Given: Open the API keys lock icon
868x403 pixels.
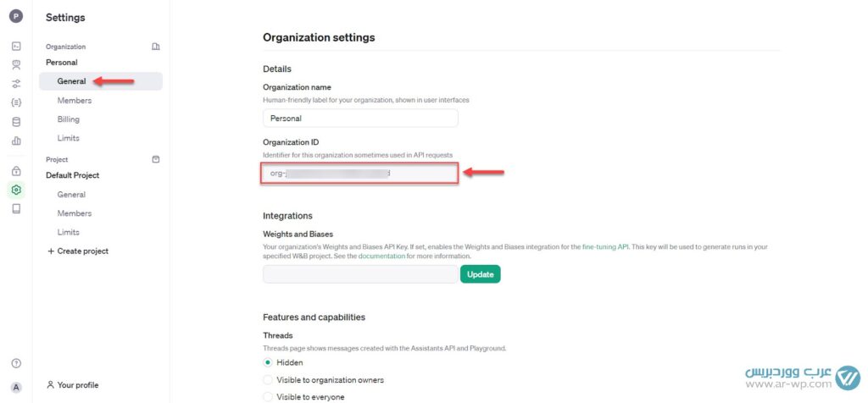Looking at the screenshot, I should [16, 171].
